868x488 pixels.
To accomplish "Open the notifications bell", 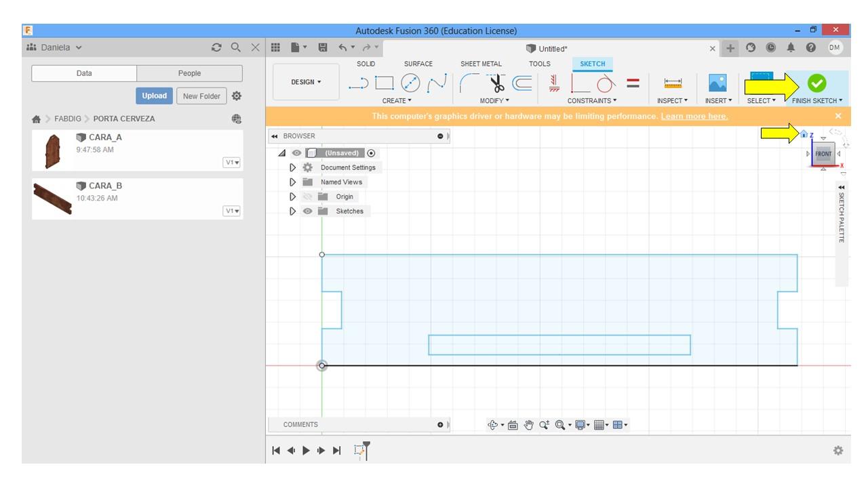I will 791,47.
